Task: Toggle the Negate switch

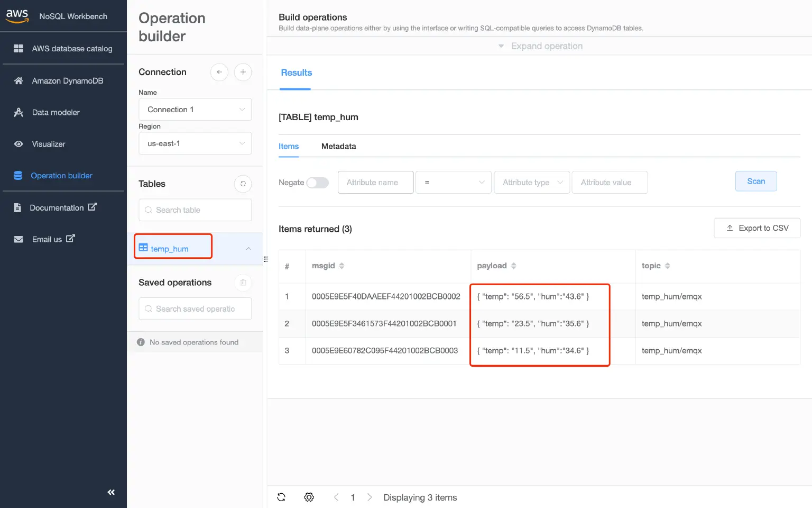Action: [x=318, y=183]
